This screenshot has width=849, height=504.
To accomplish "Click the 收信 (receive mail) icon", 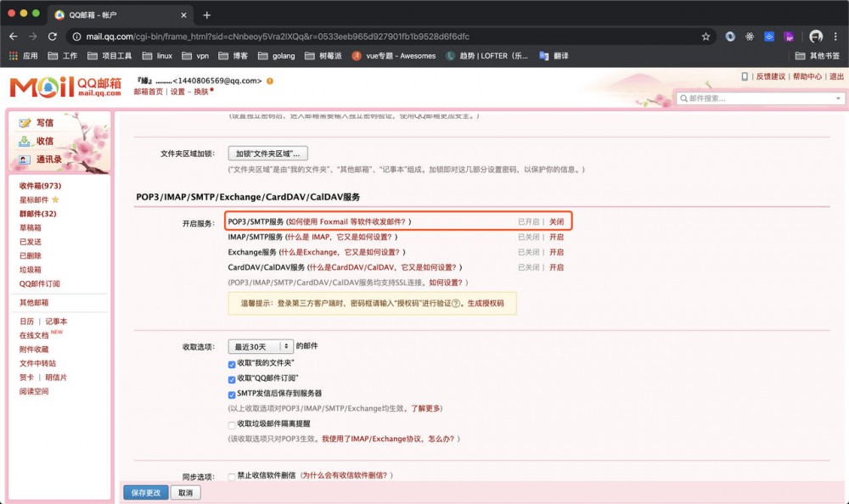I will 26,141.
